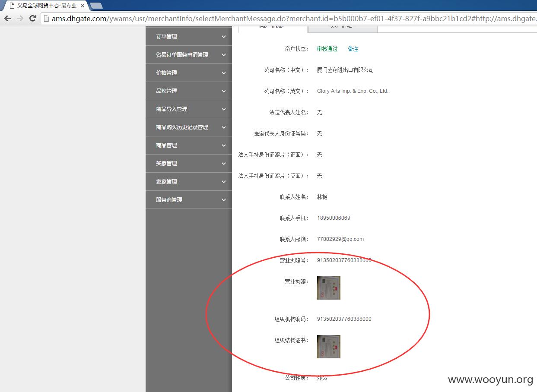Open 贸易订单服务申请管理 sidebar menu
The width and height of the screenshot is (537, 392).
pyautogui.click(x=189, y=55)
